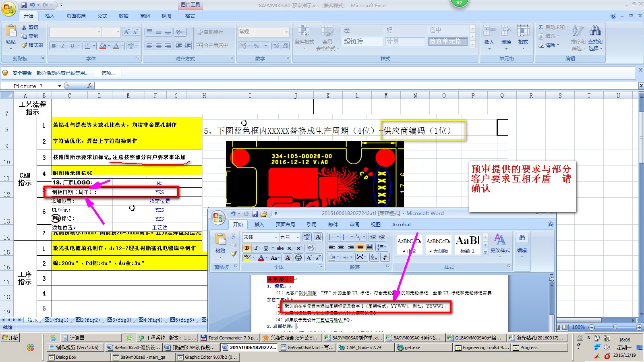Click Excel conditional formatting icon
The image size is (644, 362).
pyautogui.click(x=304, y=31)
